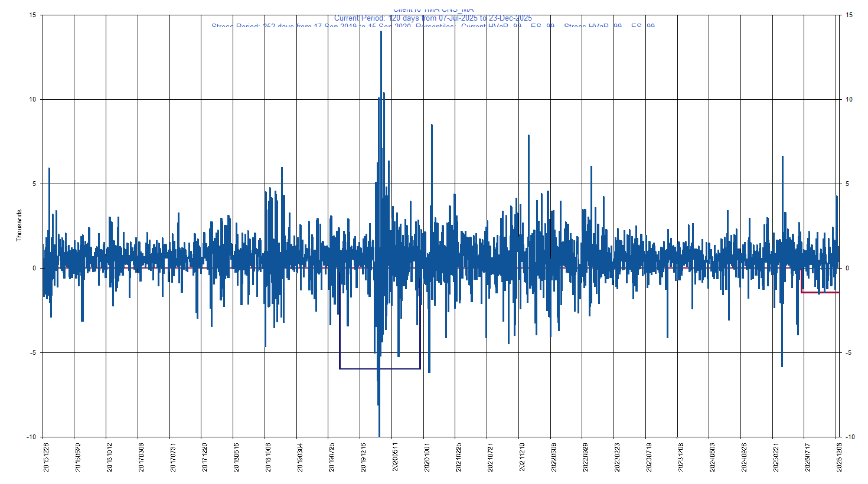Select the x-axis date label 20240926
The height and width of the screenshot is (484, 868).
pyautogui.click(x=744, y=457)
